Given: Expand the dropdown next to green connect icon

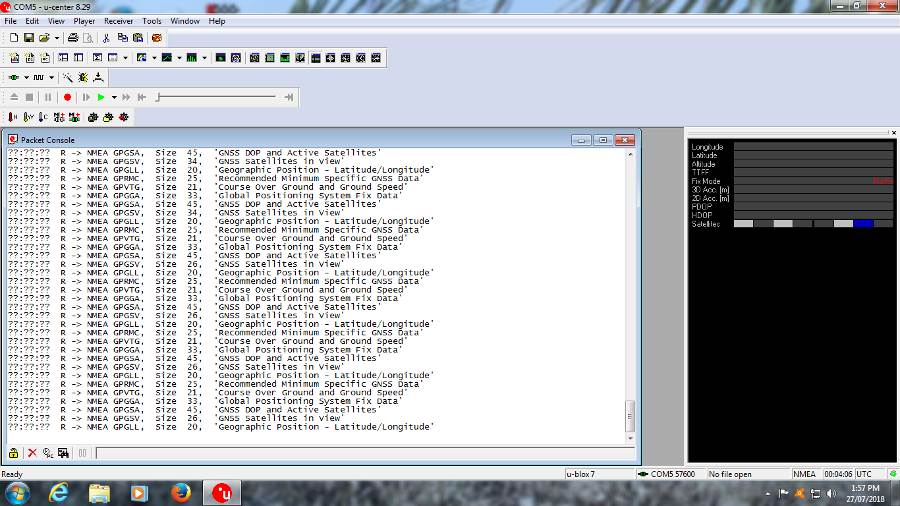Looking at the screenshot, I should pyautogui.click(x=25, y=77).
